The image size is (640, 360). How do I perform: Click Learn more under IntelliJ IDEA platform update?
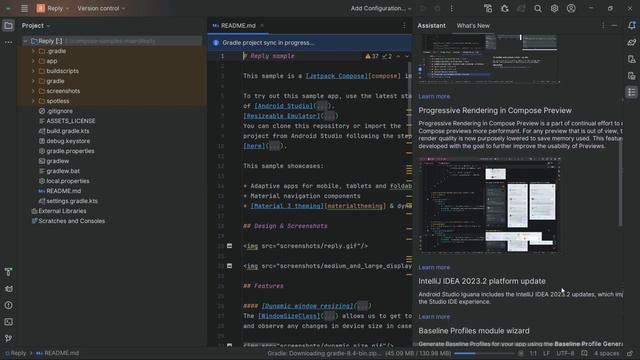tap(434, 317)
